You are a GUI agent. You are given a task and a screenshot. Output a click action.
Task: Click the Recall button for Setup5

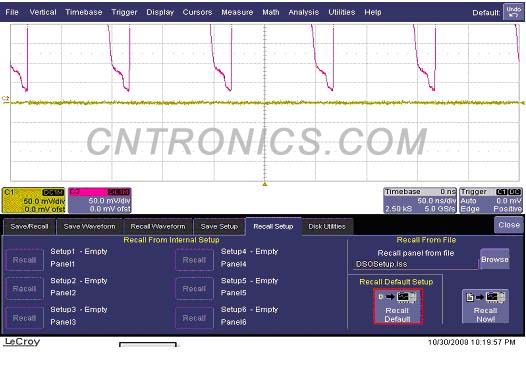[x=194, y=289]
